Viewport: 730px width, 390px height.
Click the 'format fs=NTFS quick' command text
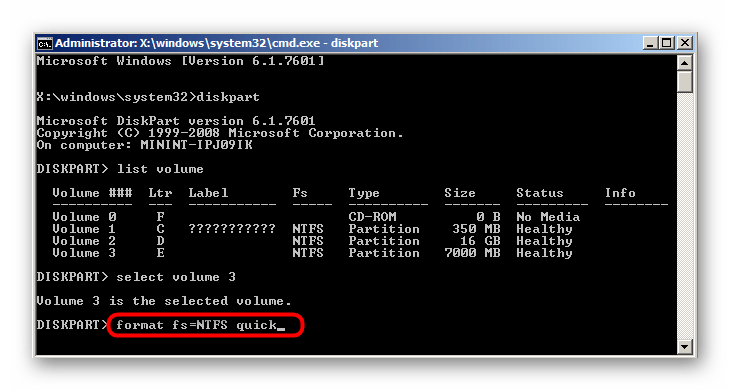196,325
